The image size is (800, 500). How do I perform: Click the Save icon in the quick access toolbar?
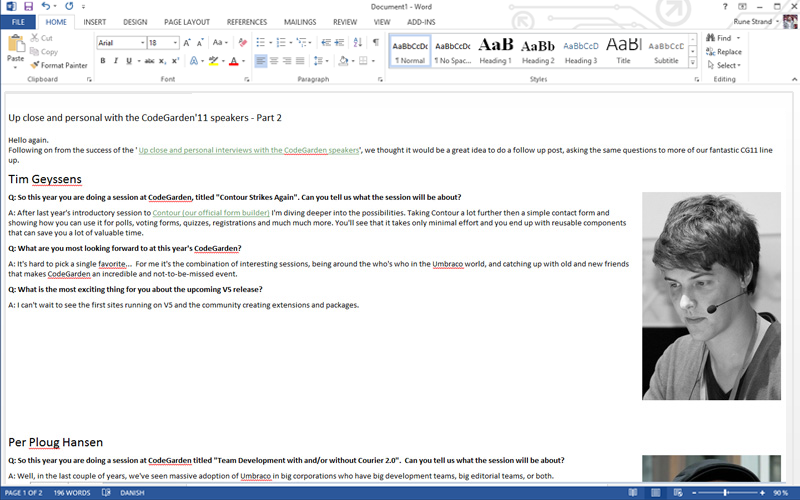coord(28,7)
